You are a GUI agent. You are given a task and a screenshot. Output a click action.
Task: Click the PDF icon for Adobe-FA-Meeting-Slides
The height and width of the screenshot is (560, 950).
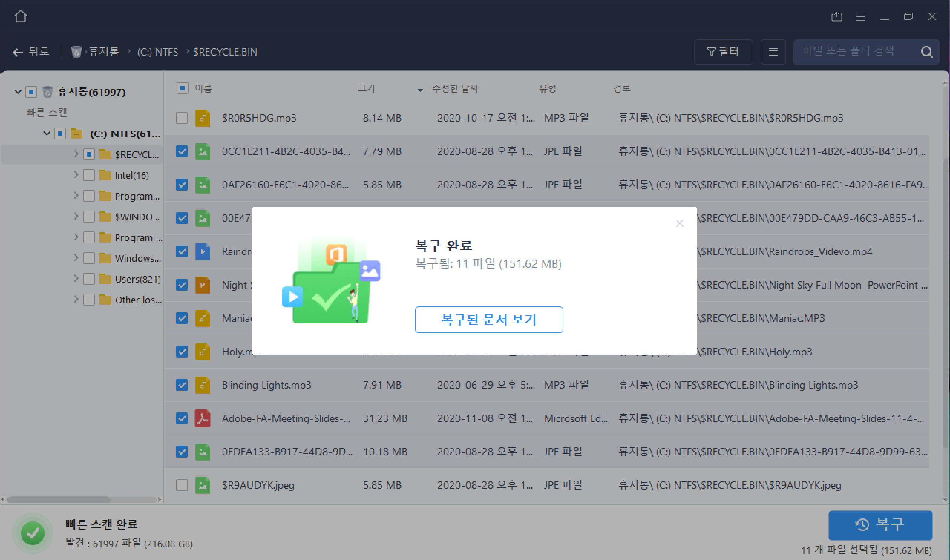pos(202,418)
